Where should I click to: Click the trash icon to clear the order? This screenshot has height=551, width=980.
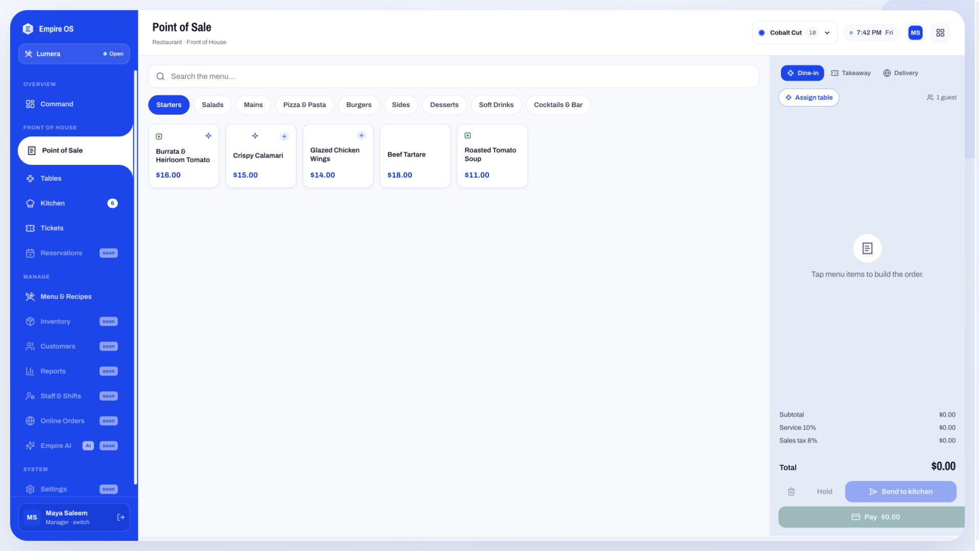pyautogui.click(x=791, y=492)
